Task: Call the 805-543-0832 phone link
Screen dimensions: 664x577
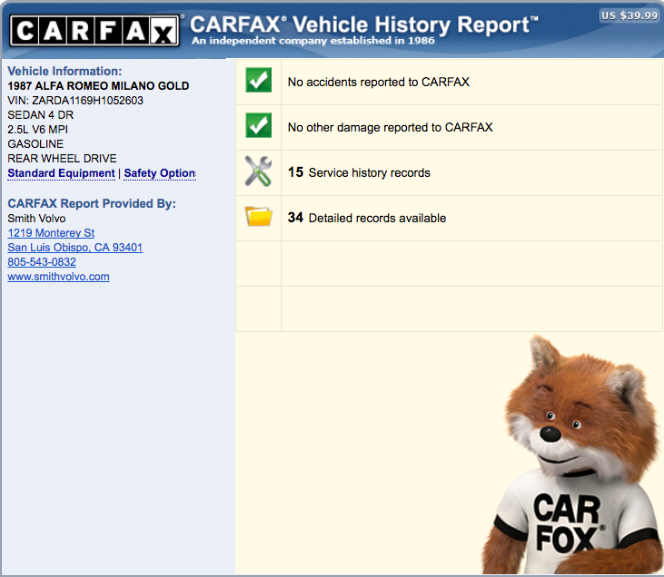Action: [x=42, y=262]
